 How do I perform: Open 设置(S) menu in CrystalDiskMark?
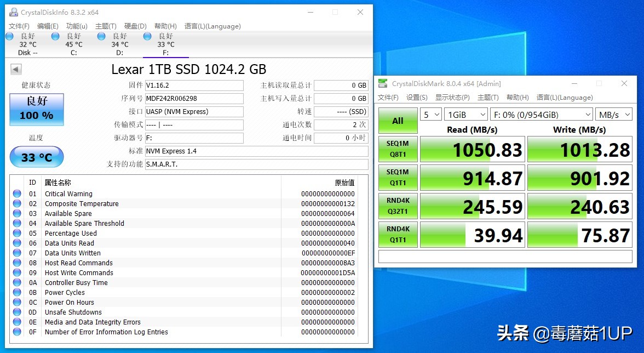pyautogui.click(x=417, y=98)
